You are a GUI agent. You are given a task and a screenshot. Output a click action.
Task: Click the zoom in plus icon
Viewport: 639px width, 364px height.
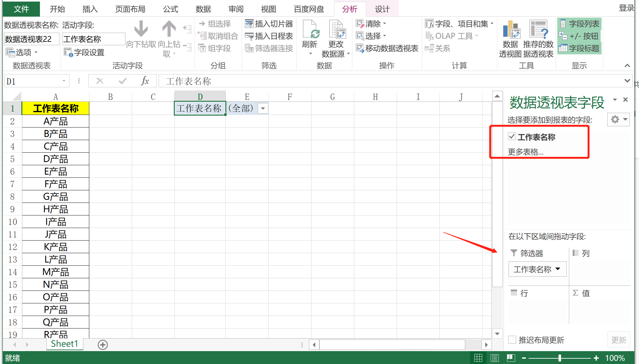coord(596,358)
